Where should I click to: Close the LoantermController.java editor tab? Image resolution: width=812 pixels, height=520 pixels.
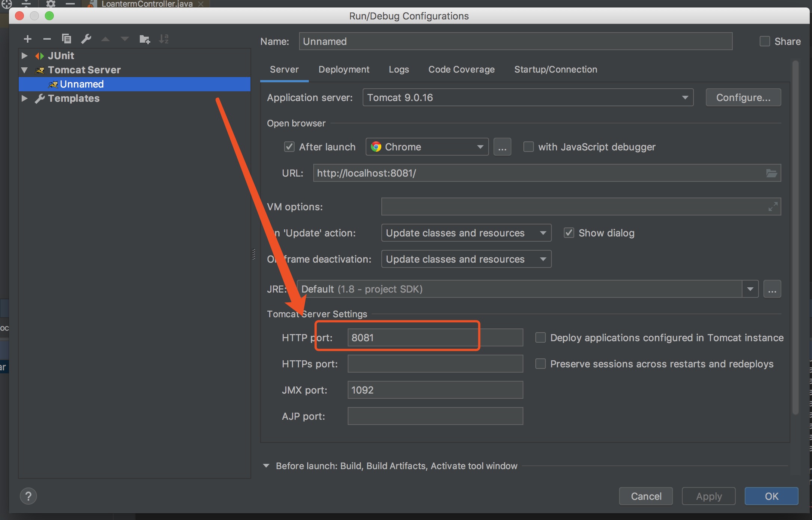201,4
